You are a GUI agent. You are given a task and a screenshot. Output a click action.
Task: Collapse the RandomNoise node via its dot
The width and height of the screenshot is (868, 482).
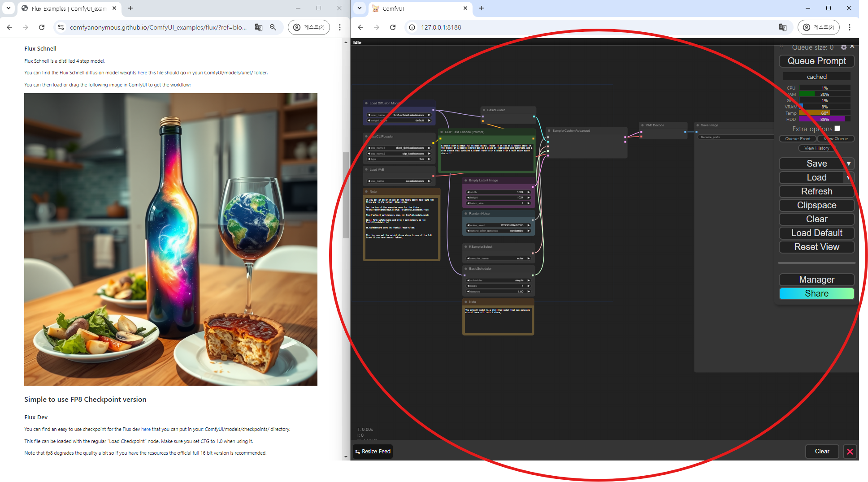[466, 214]
